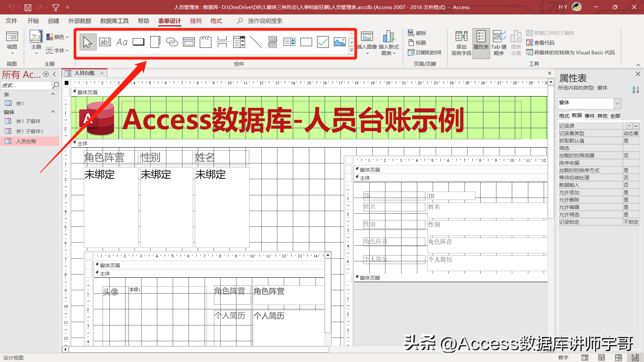Switch to the 开始 ribbon tab

point(33,21)
